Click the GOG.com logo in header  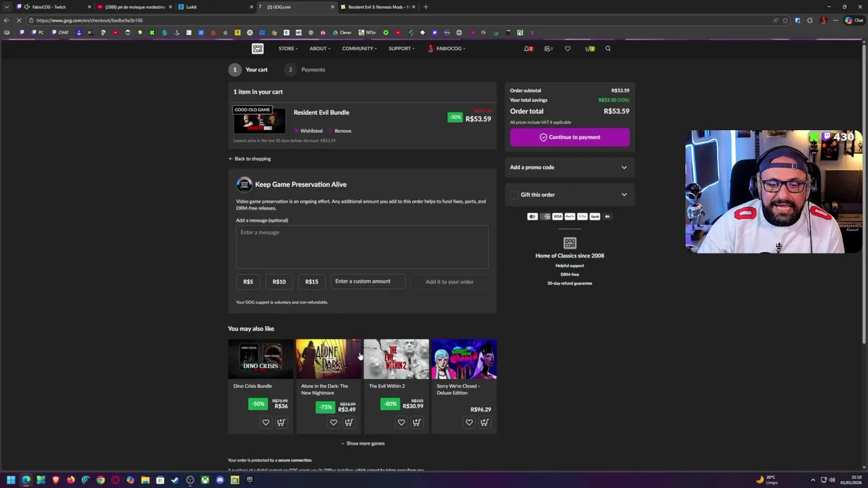tap(258, 48)
